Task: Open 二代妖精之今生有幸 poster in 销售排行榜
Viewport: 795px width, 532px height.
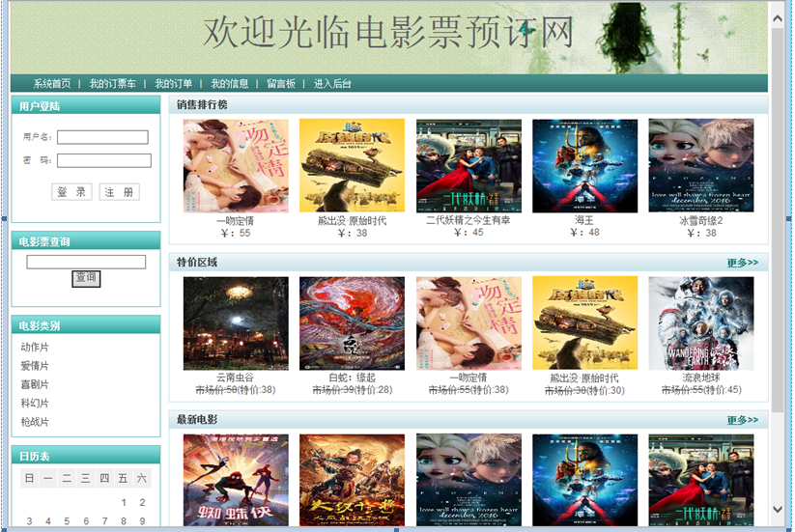Action: (468, 166)
